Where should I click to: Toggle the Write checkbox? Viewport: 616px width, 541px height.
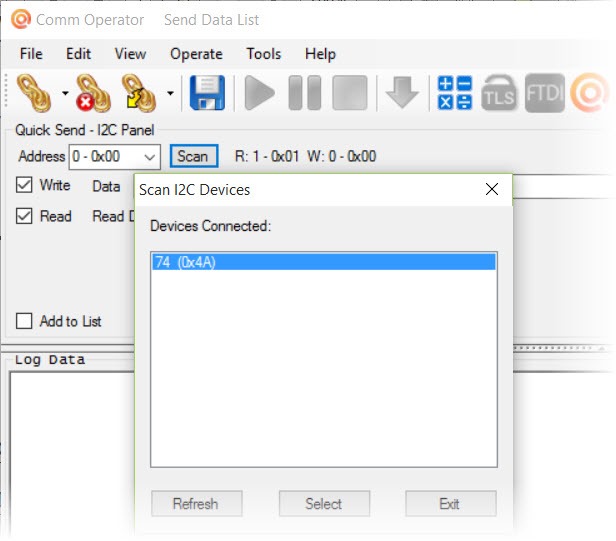24,185
